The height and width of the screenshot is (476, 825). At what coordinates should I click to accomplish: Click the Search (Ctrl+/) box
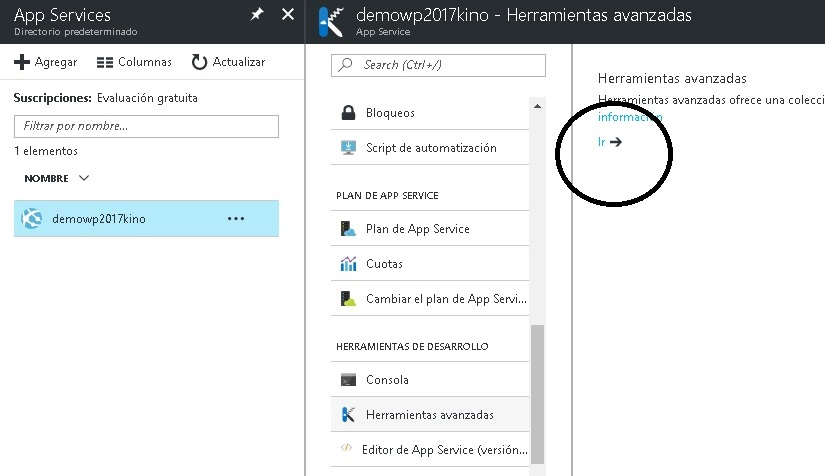tap(439, 65)
